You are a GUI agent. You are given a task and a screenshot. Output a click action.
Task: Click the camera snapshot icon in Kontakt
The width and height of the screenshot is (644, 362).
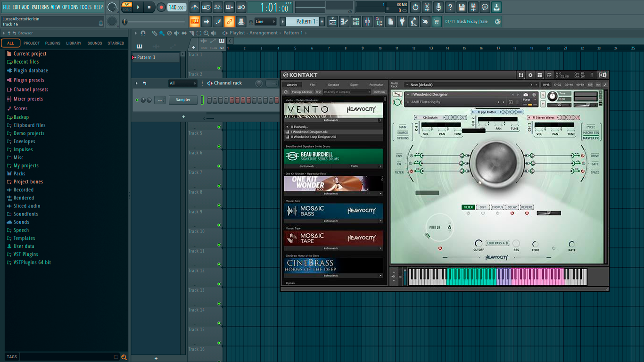[x=526, y=95]
